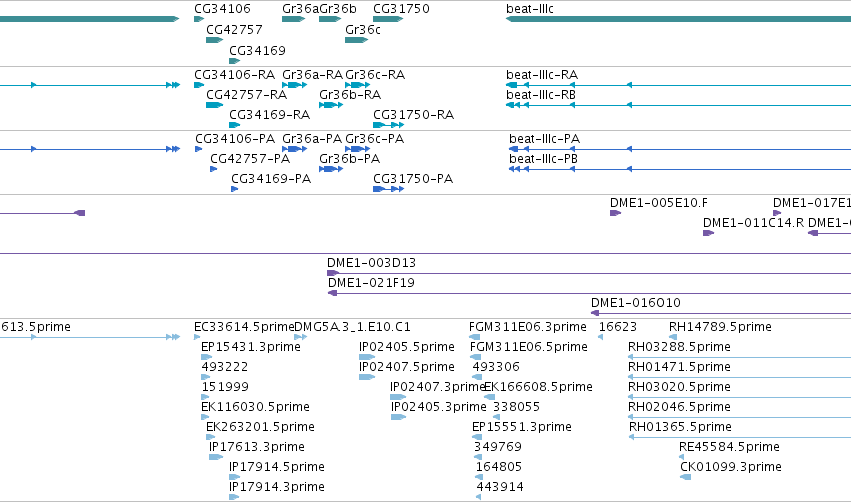
Task: Select the FGM311E06.3prime EST
Action: pyautogui.click(x=474, y=337)
